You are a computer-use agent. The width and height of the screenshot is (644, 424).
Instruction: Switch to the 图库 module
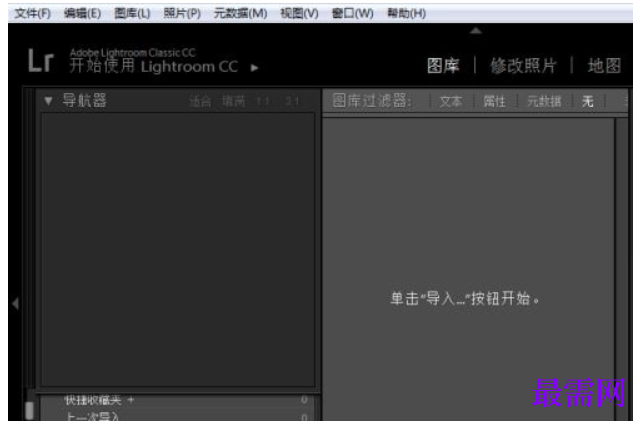[443, 66]
